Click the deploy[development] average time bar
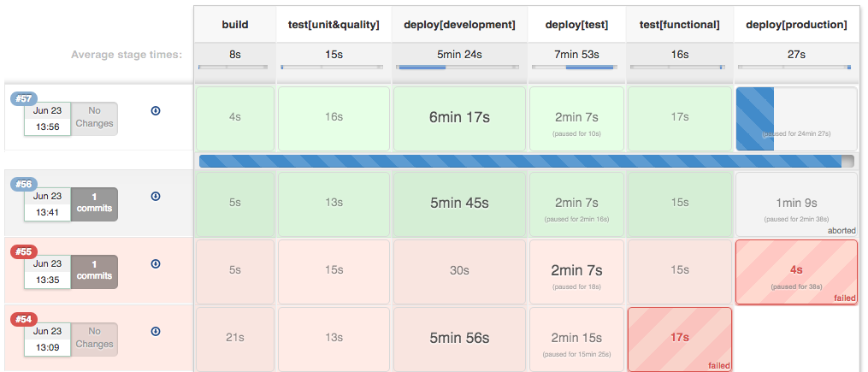Image resolution: width=868 pixels, height=372 pixels. 458,67
